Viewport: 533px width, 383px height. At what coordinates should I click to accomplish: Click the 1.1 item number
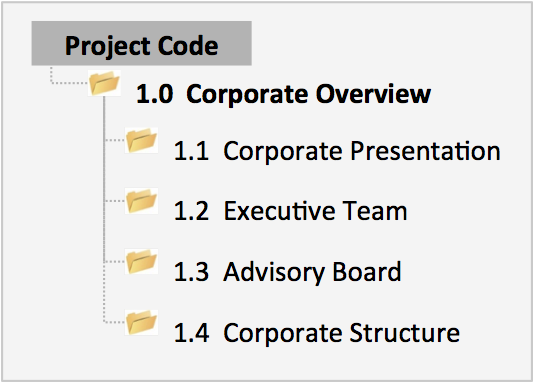pyautogui.click(x=191, y=151)
